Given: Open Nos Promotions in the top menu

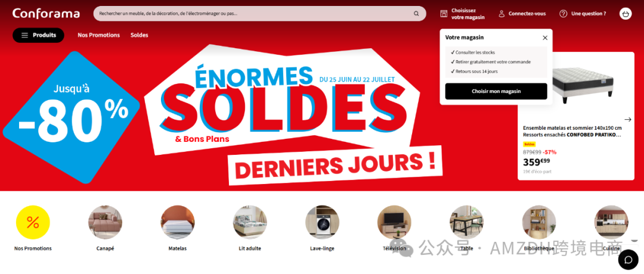Looking at the screenshot, I should click(98, 35).
